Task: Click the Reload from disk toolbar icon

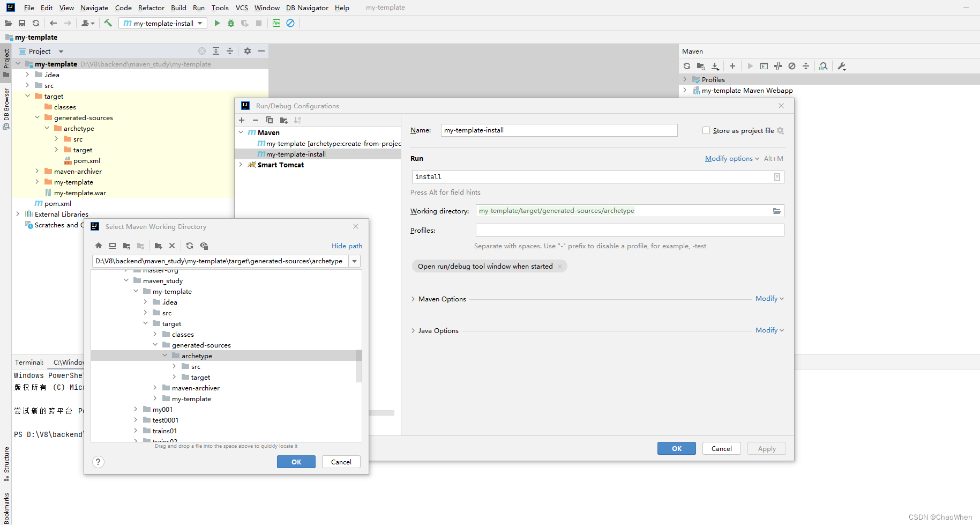Action: pyautogui.click(x=36, y=23)
